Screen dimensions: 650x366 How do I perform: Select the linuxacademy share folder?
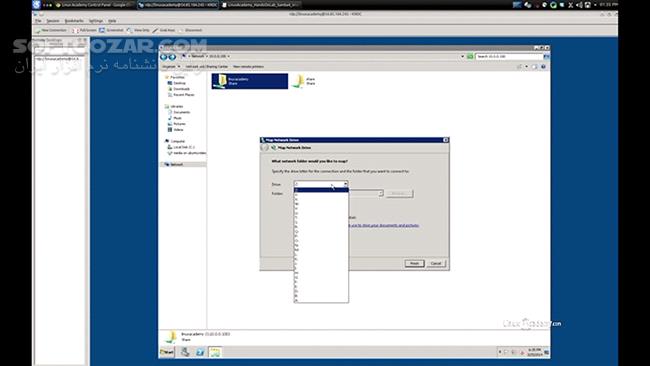point(250,81)
